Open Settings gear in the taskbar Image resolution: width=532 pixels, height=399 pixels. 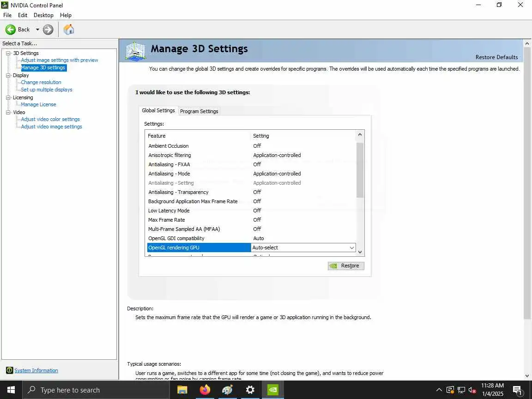coord(250,390)
